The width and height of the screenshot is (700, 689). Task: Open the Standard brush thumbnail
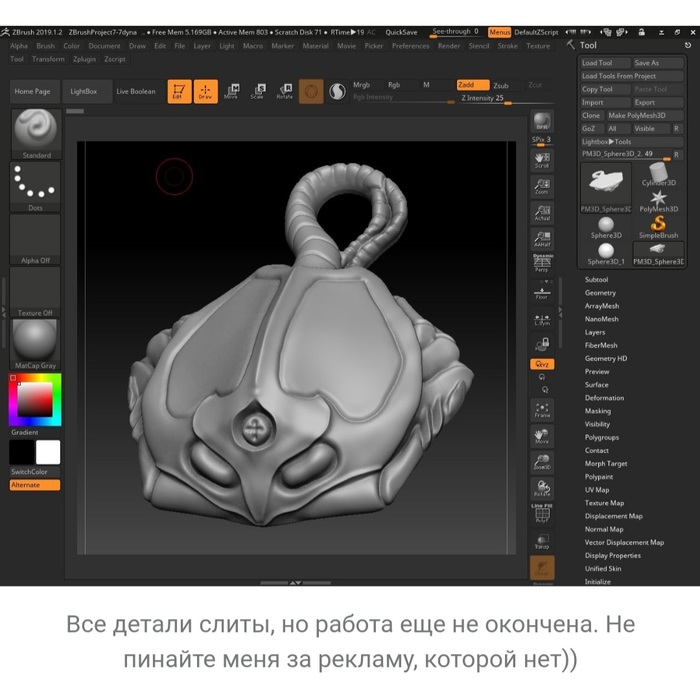[x=36, y=132]
